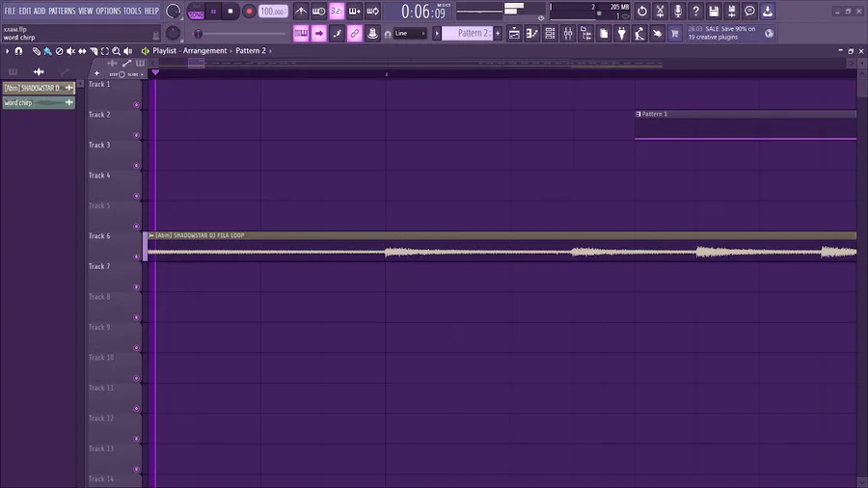Open the content library cart icon
Screen dimensions: 868x488
click(x=675, y=33)
